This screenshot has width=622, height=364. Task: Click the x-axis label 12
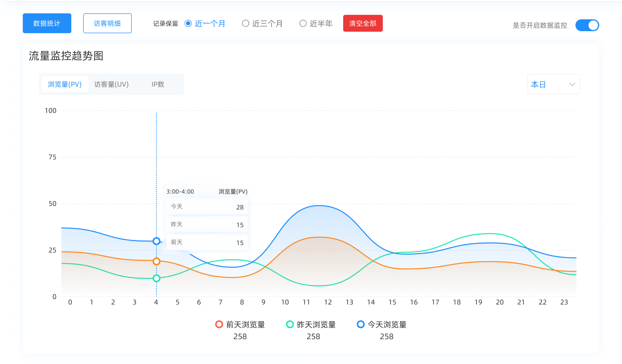coord(328,302)
